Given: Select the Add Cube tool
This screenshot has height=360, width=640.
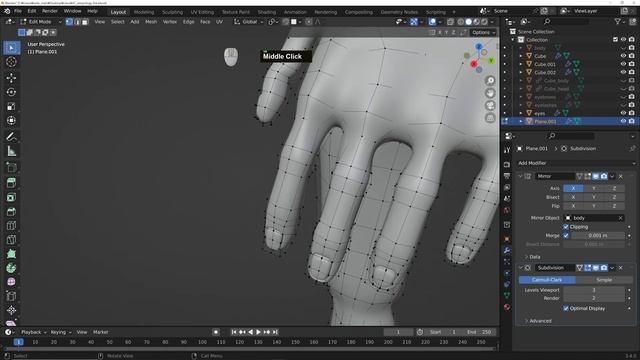Looking at the screenshot, I should 11,167.
